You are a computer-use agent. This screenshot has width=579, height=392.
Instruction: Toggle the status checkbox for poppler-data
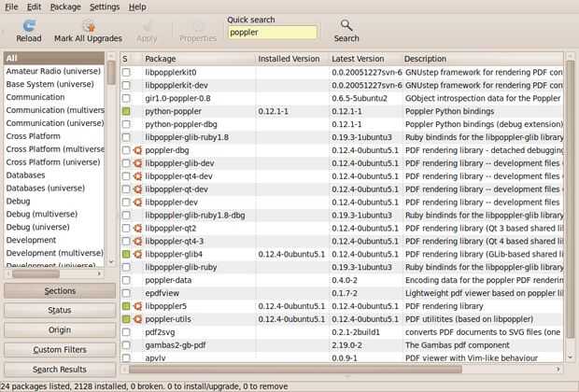click(x=126, y=280)
